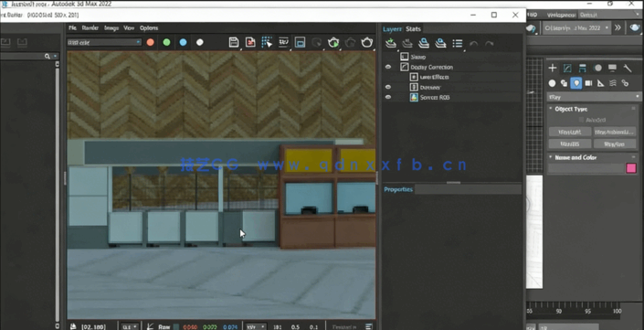Click the VRaySun button
Screen dimensions: 644x330
tap(615, 144)
